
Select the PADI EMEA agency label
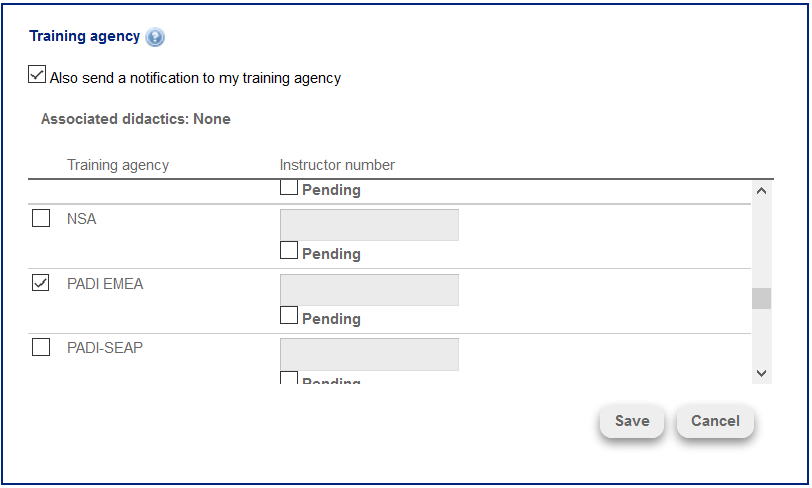[105, 284]
